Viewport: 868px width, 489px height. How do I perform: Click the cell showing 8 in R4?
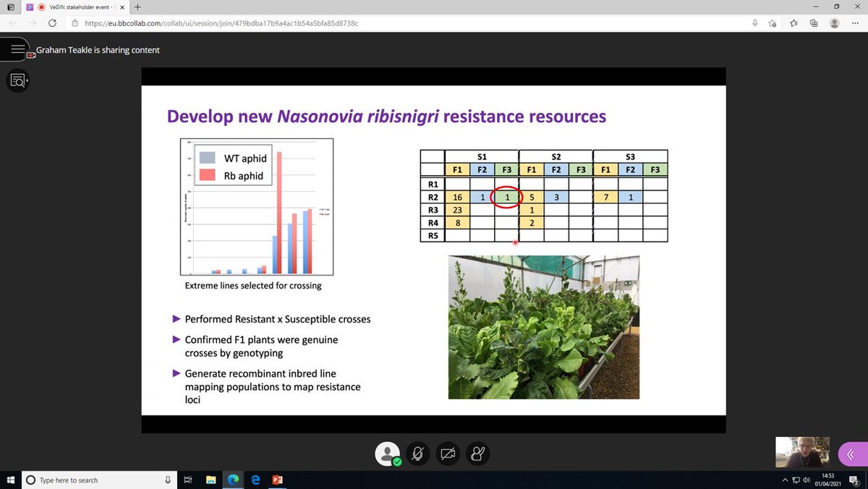pos(457,223)
